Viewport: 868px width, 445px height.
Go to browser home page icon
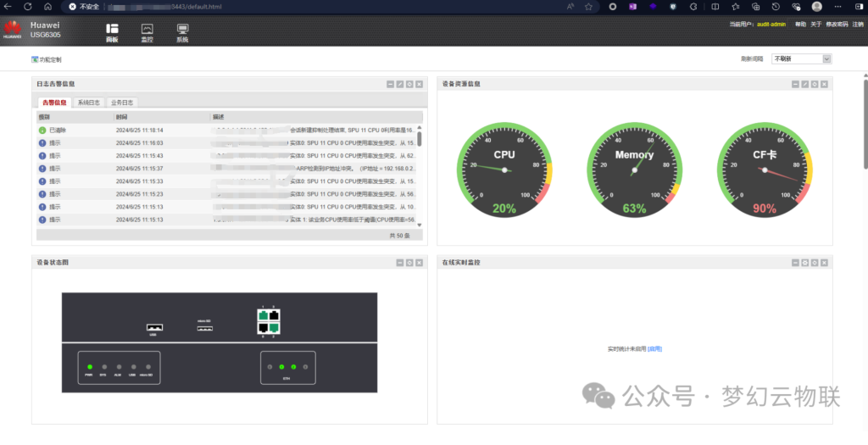pyautogui.click(x=47, y=7)
